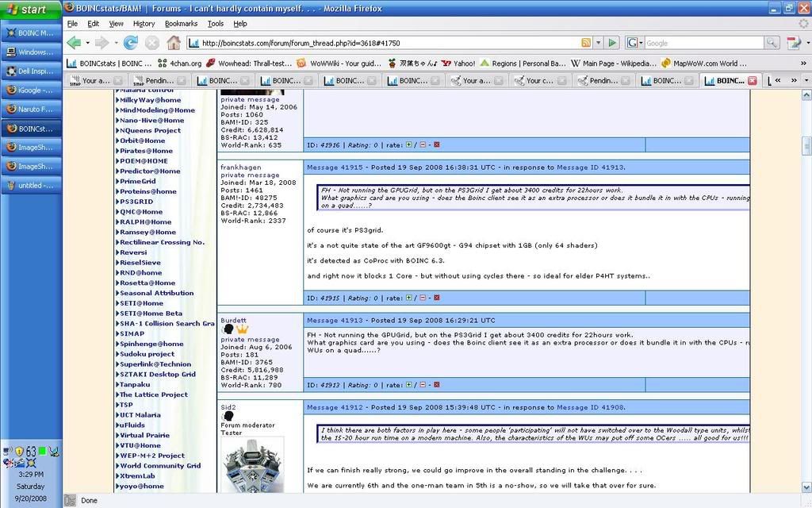Image resolution: width=812 pixels, height=508 pixels.
Task: Expand the Rosetta@Home project entry
Action: pos(147,283)
